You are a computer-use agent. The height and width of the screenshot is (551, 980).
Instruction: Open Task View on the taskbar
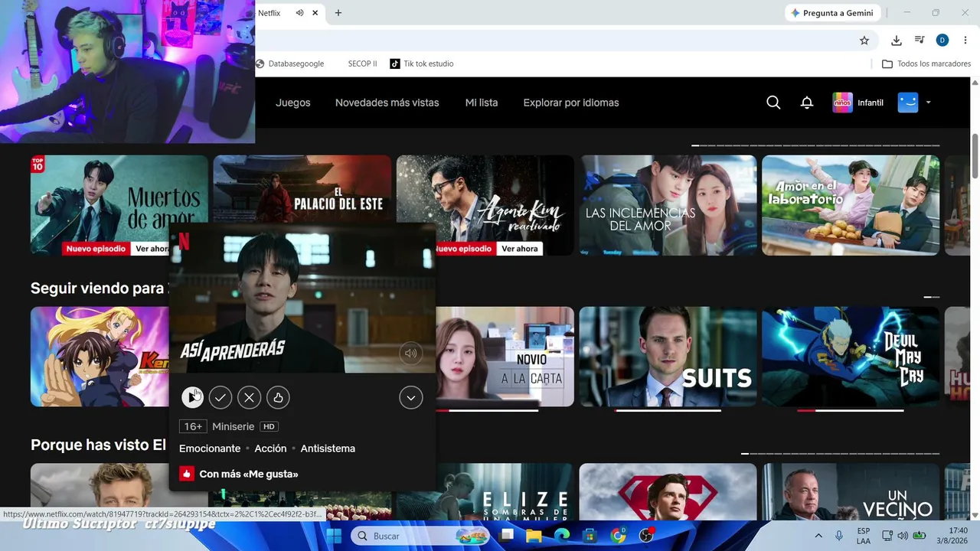coord(506,536)
